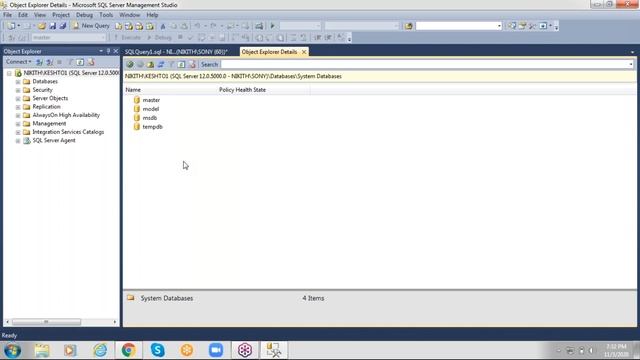Click the Forward icon in Object Explorer Details
The image size is (640, 360).
click(140, 64)
